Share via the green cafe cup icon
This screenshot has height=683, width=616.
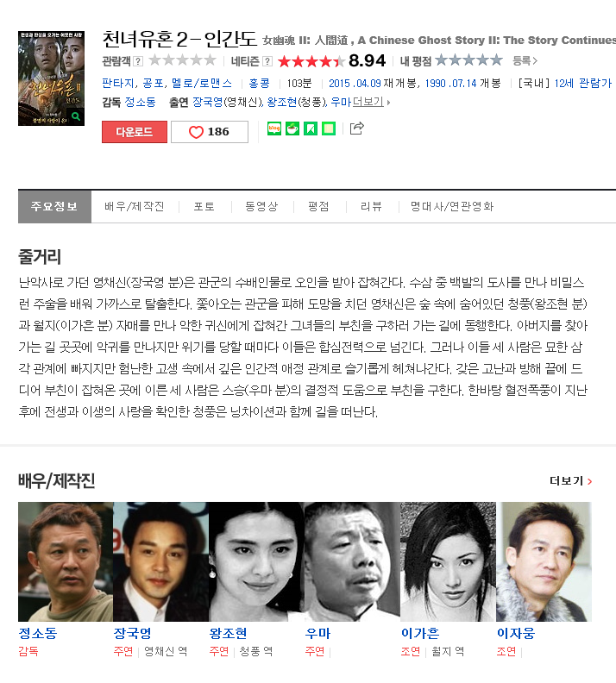[292, 128]
